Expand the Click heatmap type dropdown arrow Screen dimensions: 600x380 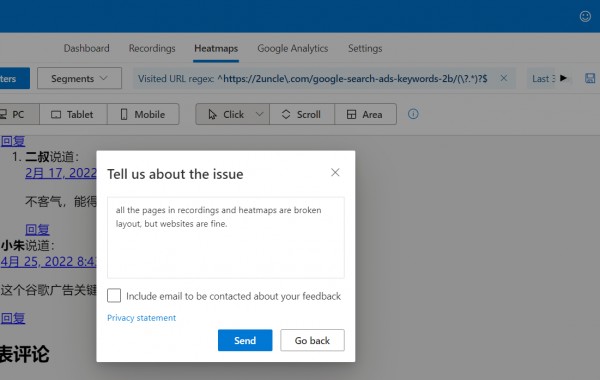click(259, 114)
